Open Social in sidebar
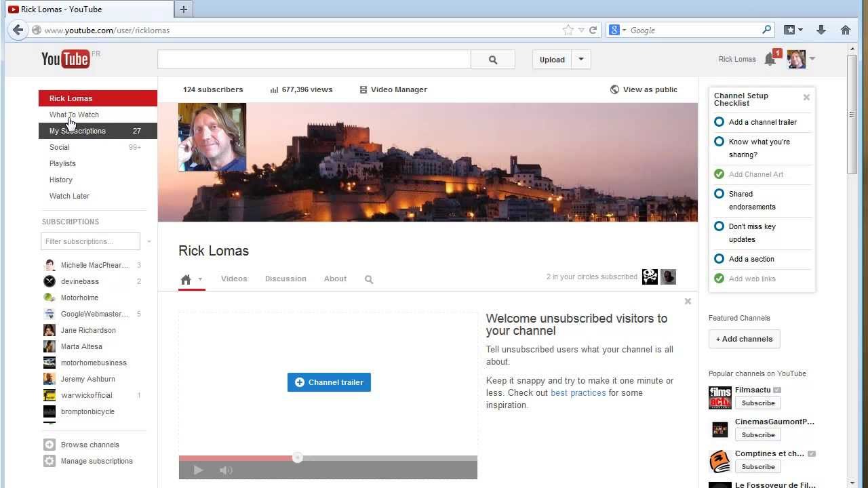This screenshot has width=868, height=488. pyautogui.click(x=98, y=147)
